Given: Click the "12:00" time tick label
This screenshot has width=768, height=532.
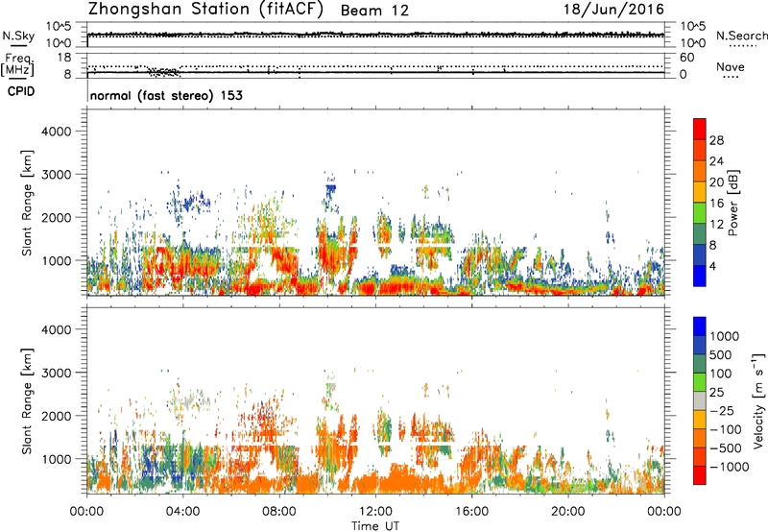Looking at the screenshot, I should coord(375,512).
